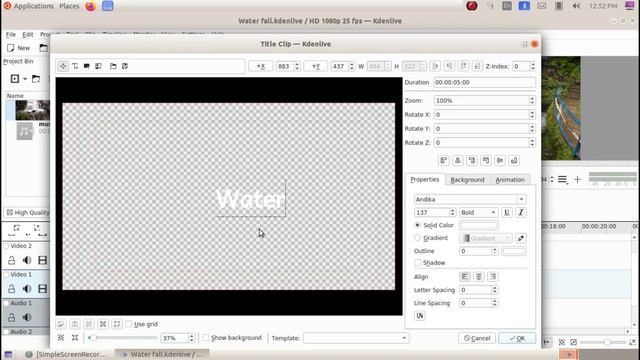The width and height of the screenshot is (640, 360).
Task: Click the 37% zoom stepper arrows
Action: [191, 338]
